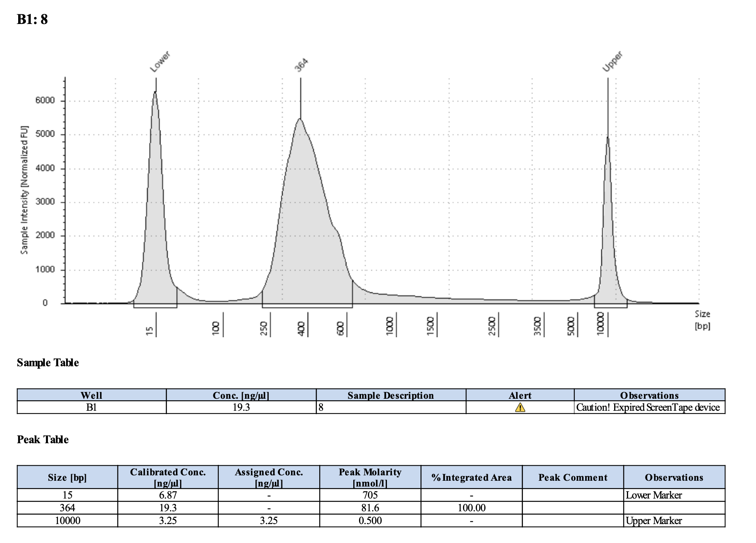Click the yellow warning alert icon
Screen dimensions: 756x543
coord(520,407)
